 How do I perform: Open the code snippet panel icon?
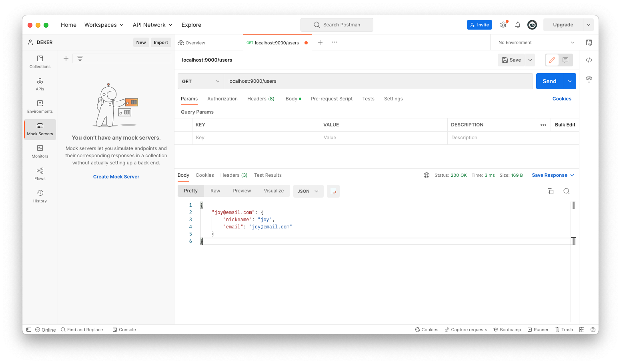click(589, 60)
